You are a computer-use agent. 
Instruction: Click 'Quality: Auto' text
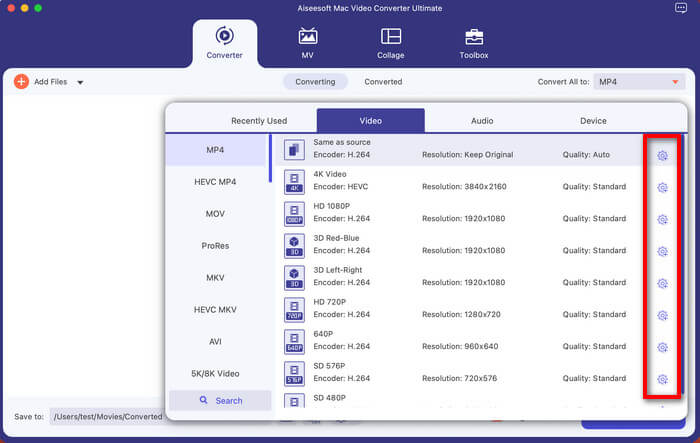pos(586,155)
